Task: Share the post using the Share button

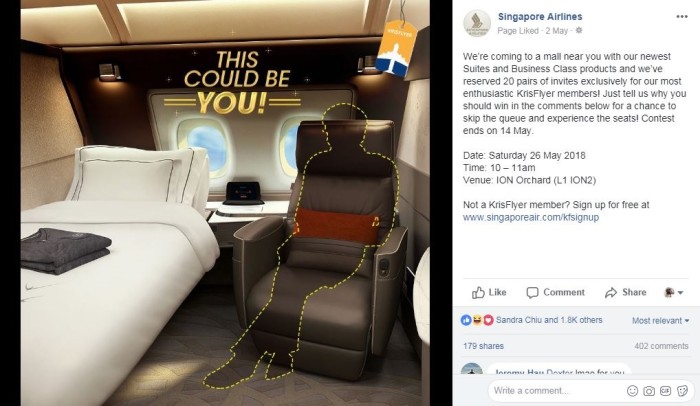Action: pyautogui.click(x=625, y=292)
